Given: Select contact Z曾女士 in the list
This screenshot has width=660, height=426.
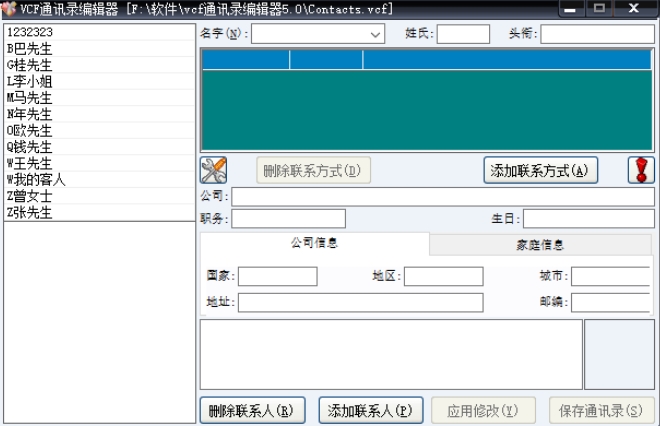Looking at the screenshot, I should click(99, 197).
